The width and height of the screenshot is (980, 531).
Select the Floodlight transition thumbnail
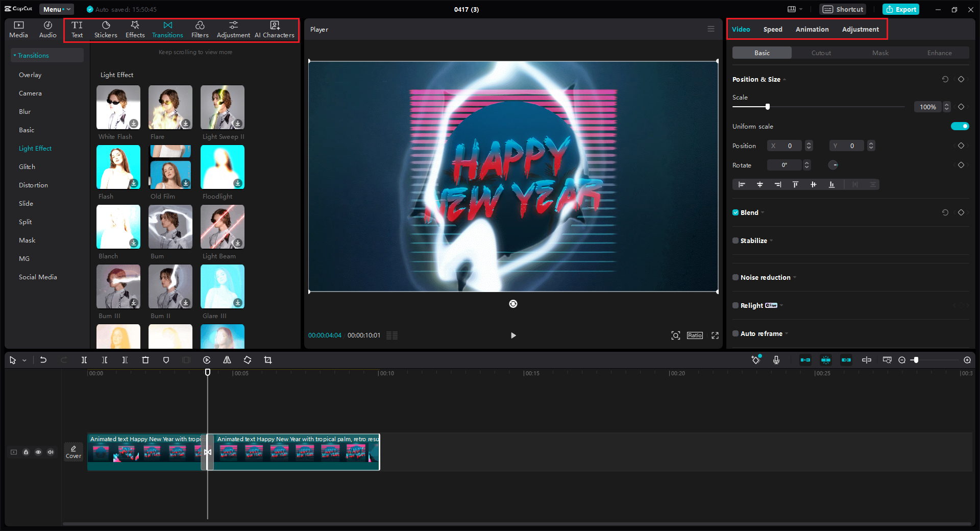tap(222, 167)
